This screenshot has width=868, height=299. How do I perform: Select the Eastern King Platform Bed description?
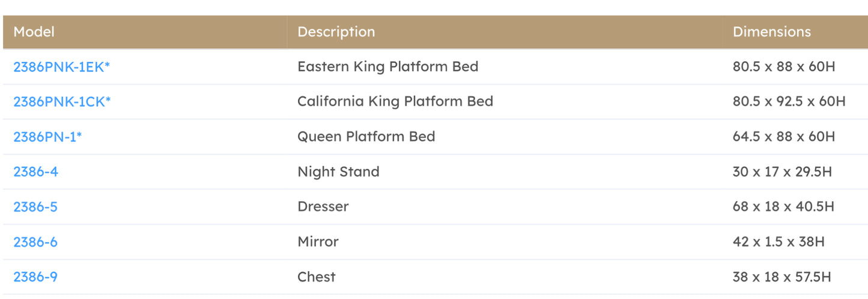[x=388, y=67]
